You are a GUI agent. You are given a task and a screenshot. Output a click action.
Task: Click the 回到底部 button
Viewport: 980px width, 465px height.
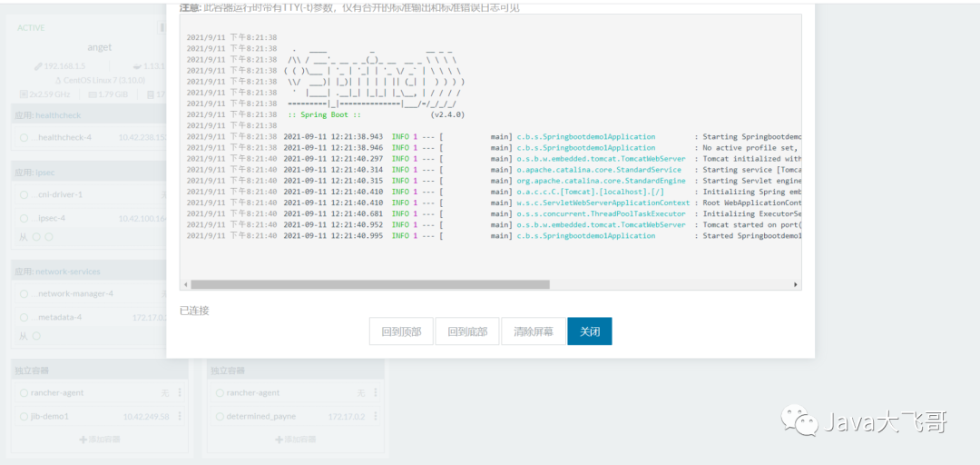click(x=467, y=331)
